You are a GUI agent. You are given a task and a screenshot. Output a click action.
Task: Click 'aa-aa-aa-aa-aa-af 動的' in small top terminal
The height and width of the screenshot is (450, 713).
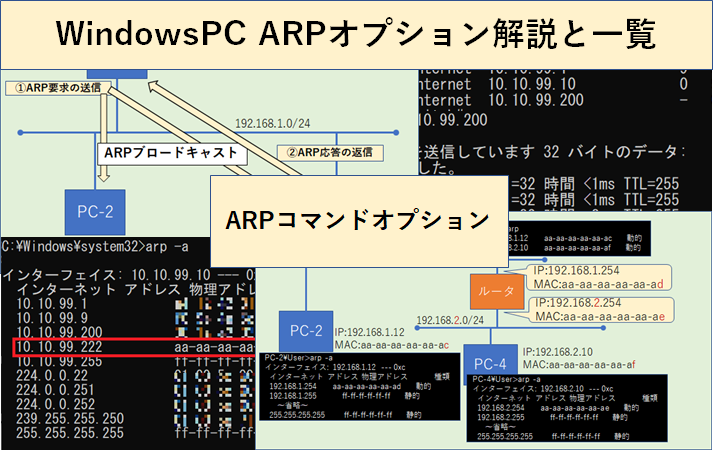coord(592,248)
